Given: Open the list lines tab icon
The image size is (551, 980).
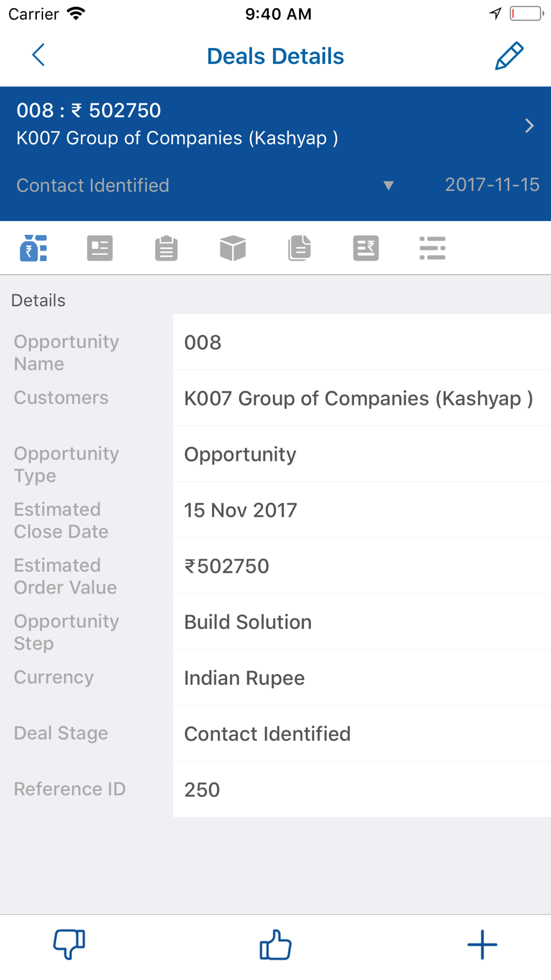Looking at the screenshot, I should click(433, 248).
